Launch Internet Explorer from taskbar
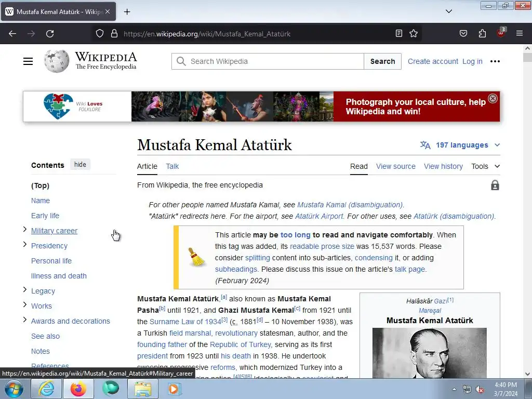The image size is (532, 399). coord(46,389)
